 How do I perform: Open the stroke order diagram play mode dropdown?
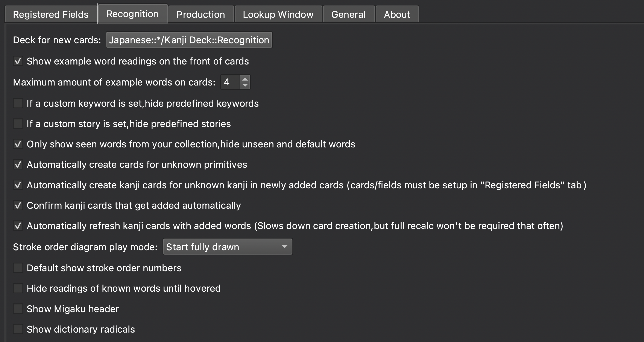coord(227,247)
